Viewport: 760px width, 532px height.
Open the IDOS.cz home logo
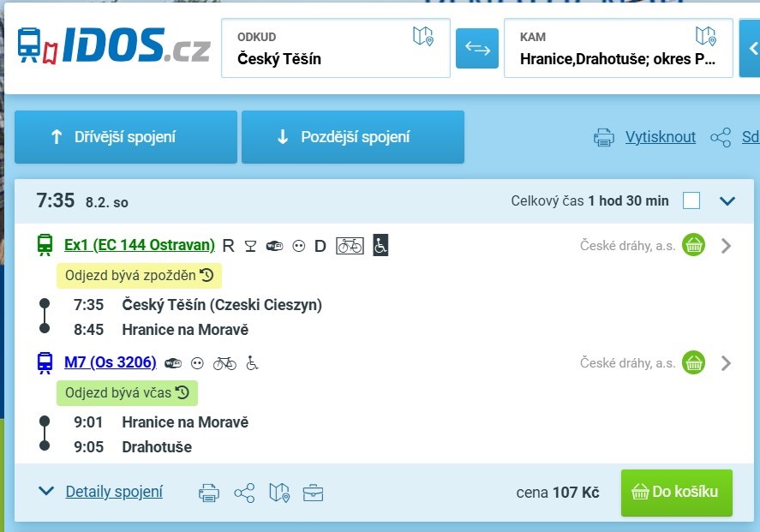pos(114,45)
